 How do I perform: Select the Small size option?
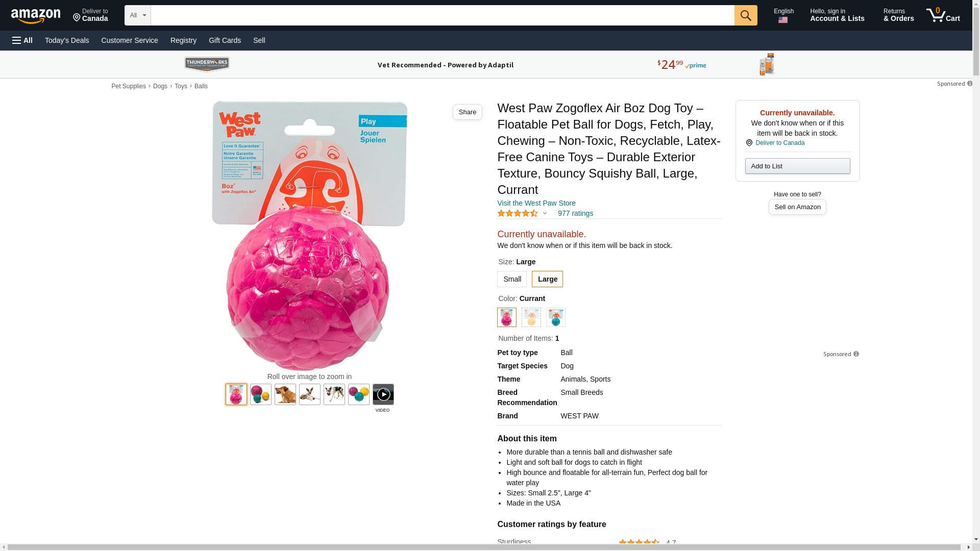pyautogui.click(x=512, y=279)
